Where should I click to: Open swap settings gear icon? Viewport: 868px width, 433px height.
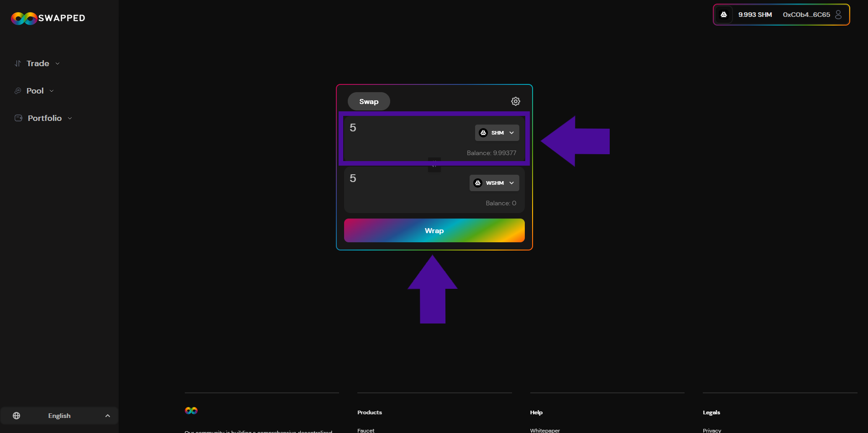click(x=515, y=101)
